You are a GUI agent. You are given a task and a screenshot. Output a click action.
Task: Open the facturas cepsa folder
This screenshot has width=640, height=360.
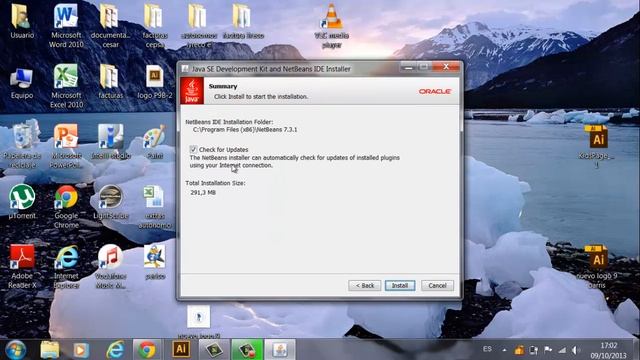coord(155,25)
